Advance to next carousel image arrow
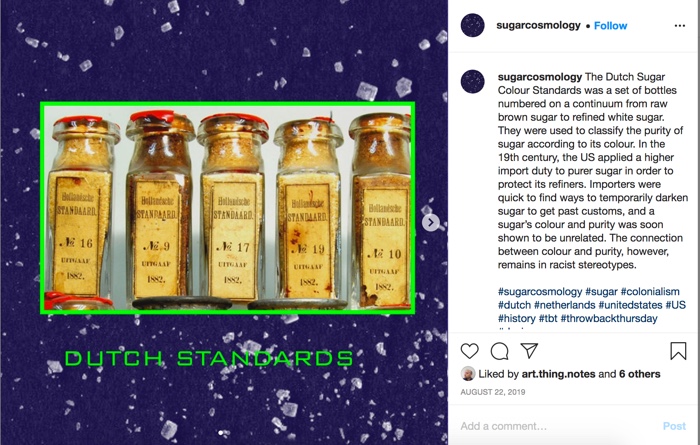Viewport: 700px width, 445px height. pos(430,222)
